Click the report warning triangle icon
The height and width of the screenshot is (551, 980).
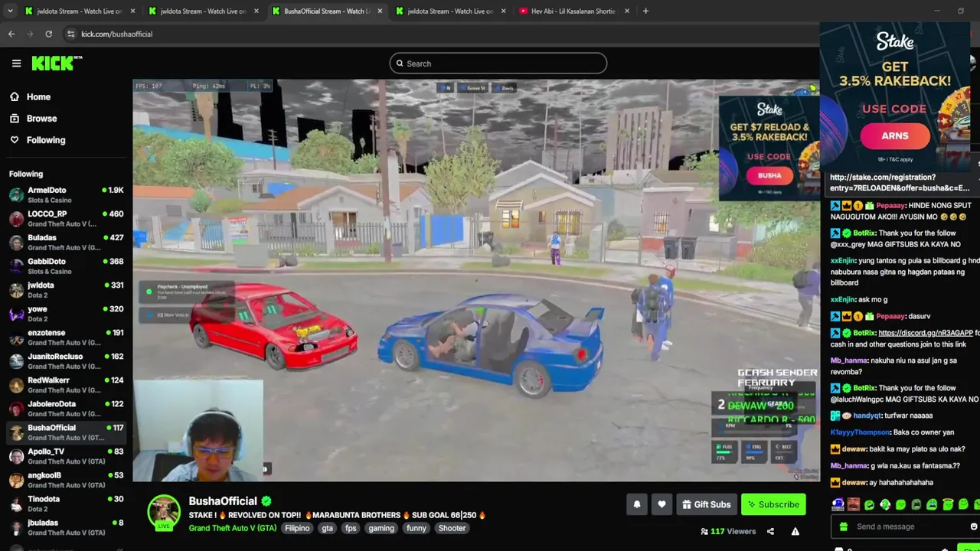click(795, 531)
